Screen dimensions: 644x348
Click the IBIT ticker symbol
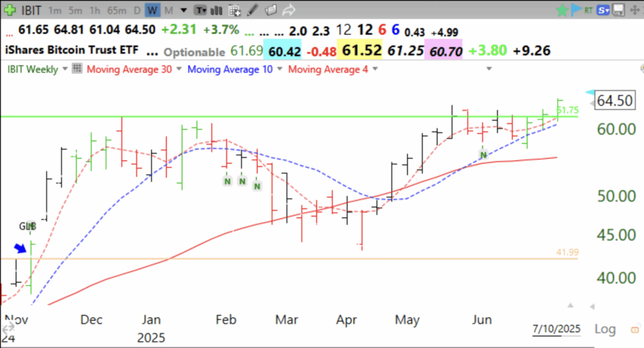point(31,10)
